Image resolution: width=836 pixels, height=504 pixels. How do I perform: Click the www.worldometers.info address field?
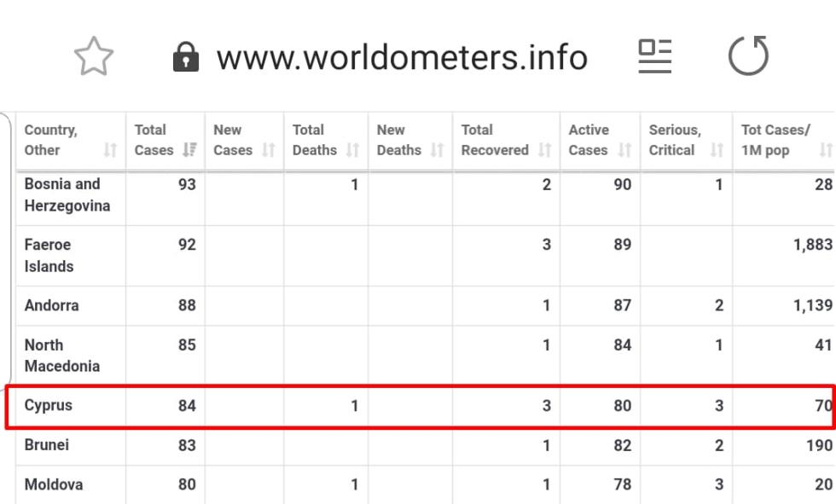[402, 57]
